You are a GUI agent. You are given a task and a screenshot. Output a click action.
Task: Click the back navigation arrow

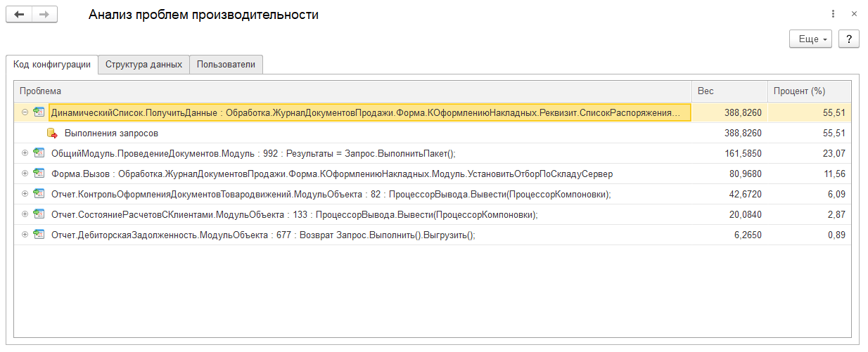19,15
